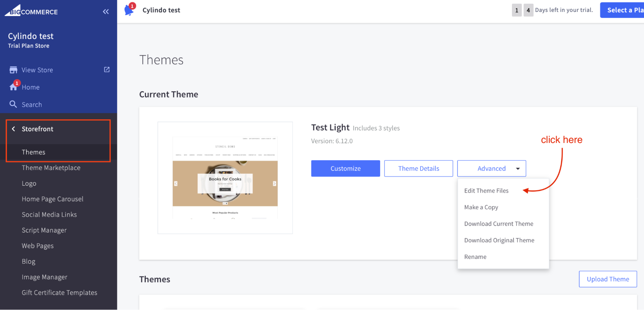644x310 pixels.
Task: Select Edit Theme Files option
Action: click(x=486, y=191)
